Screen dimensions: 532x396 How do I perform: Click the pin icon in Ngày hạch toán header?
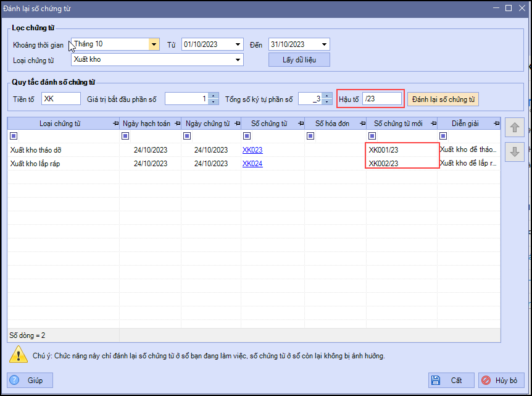coord(177,124)
